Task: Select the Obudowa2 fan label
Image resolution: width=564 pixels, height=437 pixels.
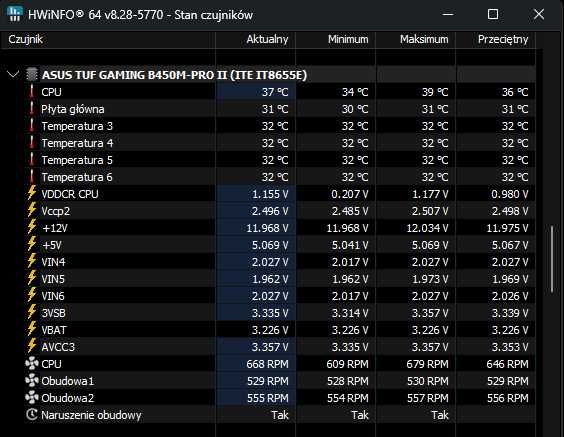Action: 68,398
